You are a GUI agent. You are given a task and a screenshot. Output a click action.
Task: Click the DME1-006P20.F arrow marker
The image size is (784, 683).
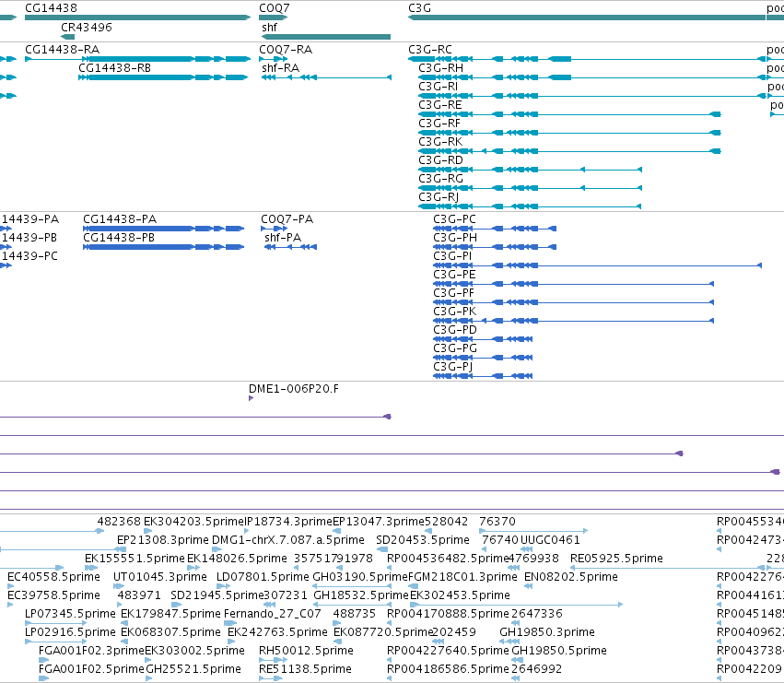click(251, 398)
